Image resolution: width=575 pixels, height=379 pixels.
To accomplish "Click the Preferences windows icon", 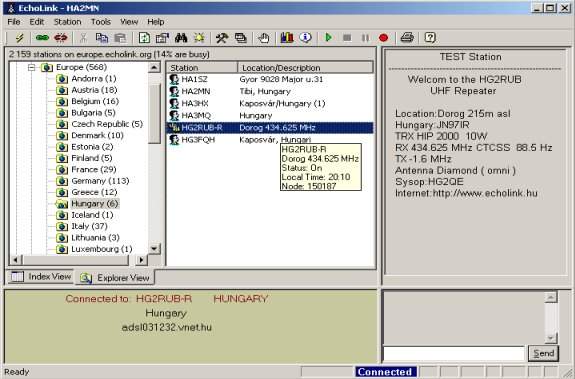I will pyautogui.click(x=241, y=37).
